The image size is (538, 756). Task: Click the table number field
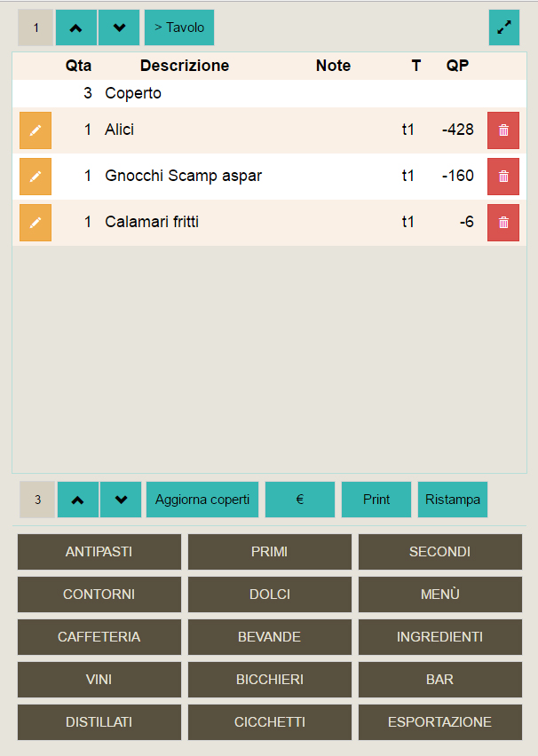pos(36,28)
